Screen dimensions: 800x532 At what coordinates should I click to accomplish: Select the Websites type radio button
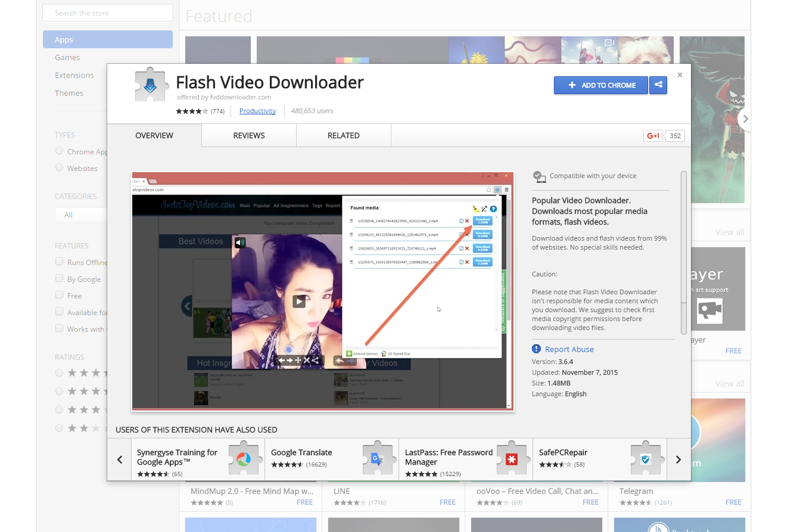click(59, 167)
